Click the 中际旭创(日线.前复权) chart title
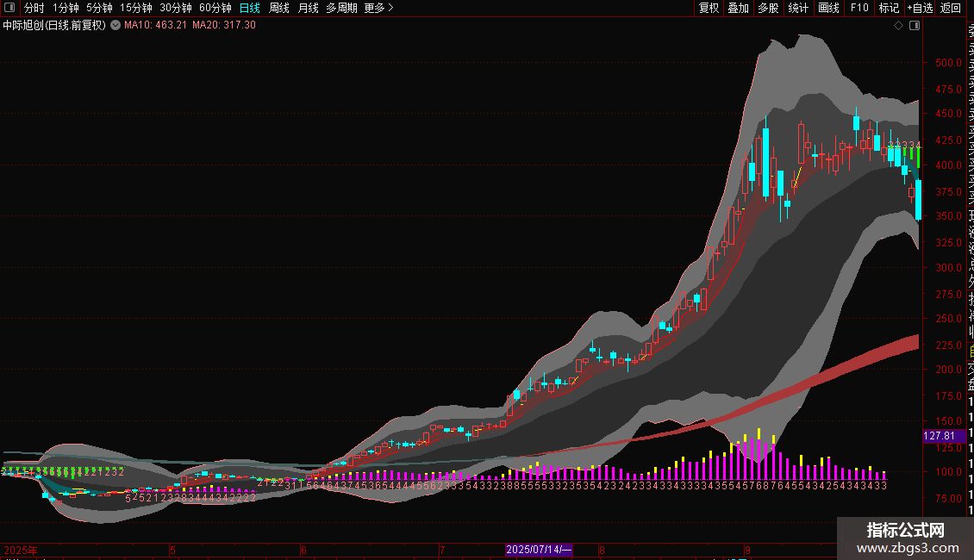This screenshot has width=974, height=560. (54, 26)
